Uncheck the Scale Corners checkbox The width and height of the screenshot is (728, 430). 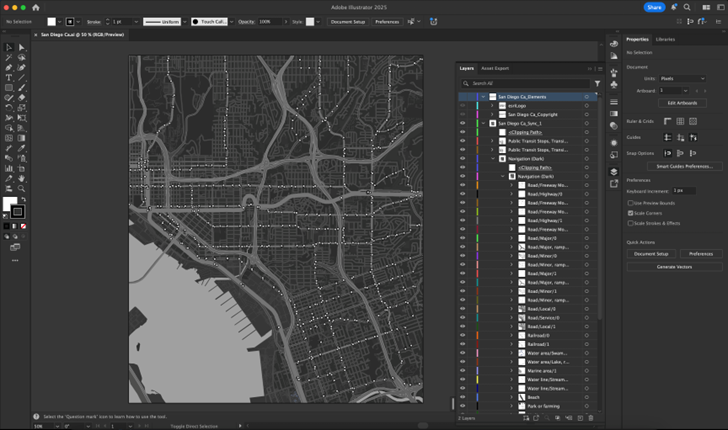coord(630,213)
